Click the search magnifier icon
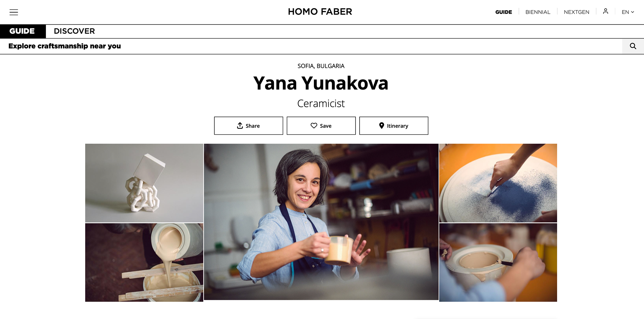This screenshot has width=644, height=319. (x=633, y=46)
